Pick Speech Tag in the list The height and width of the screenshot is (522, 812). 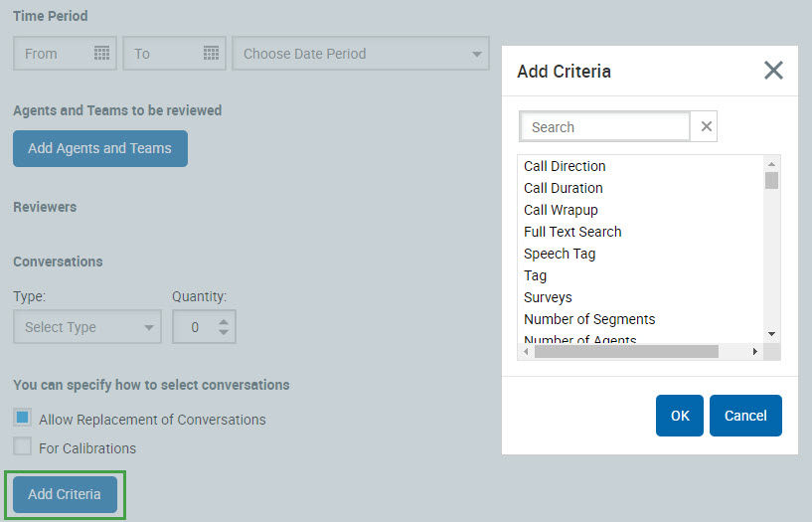coord(560,254)
